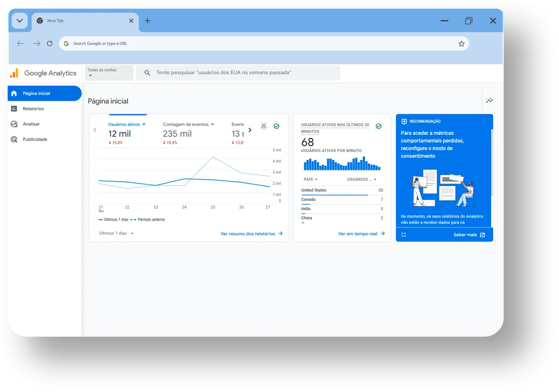This screenshot has width=559, height=392.
Task: Open the Relatórios section
Action: (x=33, y=109)
